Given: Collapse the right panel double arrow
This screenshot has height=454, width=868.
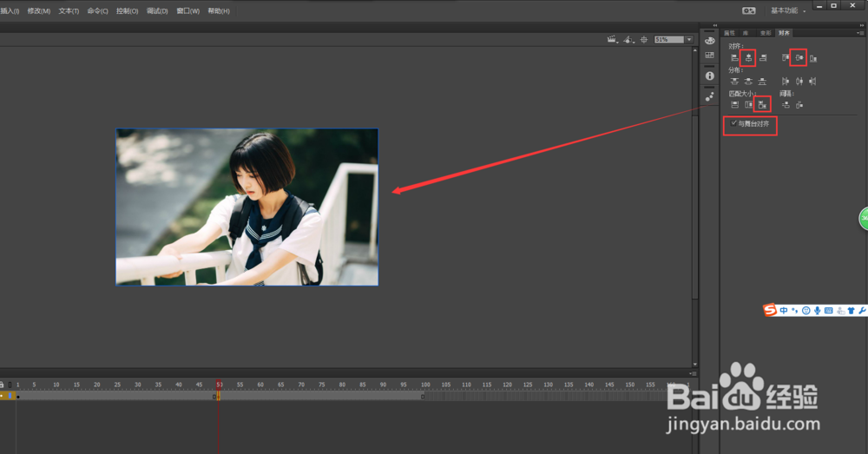Looking at the screenshot, I should point(861,25).
